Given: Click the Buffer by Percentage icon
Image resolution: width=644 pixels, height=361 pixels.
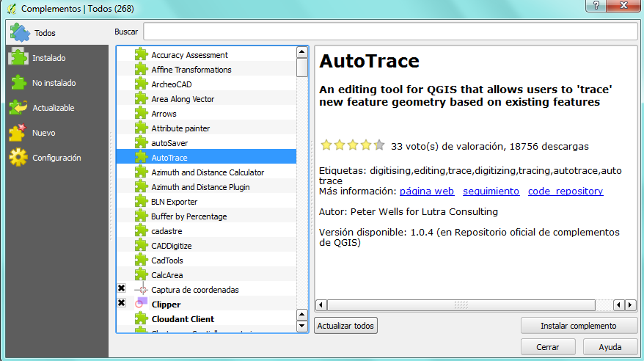Looking at the screenshot, I should coord(141,216).
